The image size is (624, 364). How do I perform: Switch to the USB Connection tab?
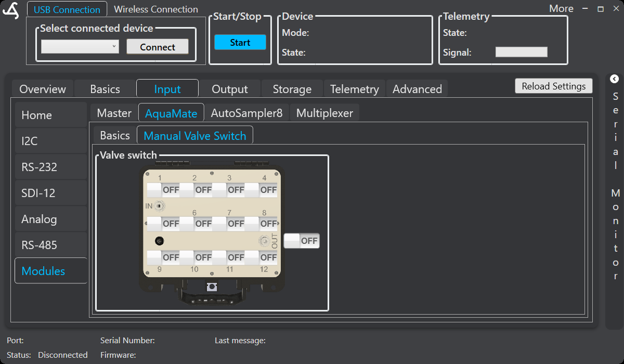67,9
